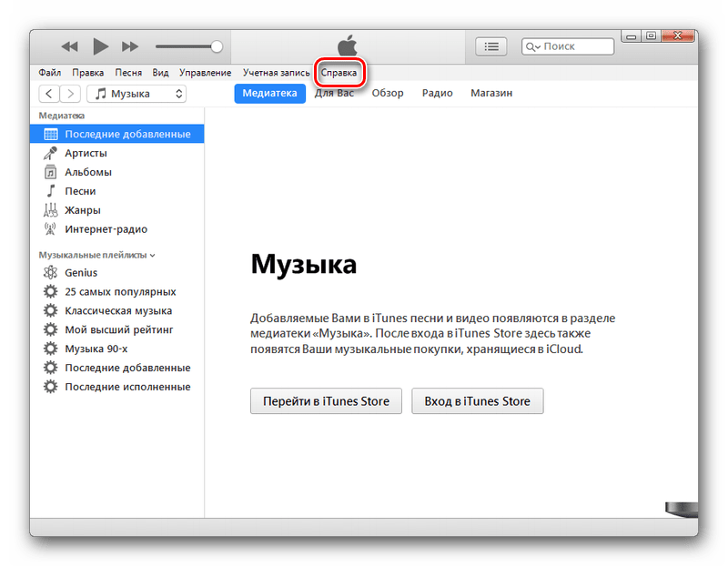Click the Артисты microphone icon
The image size is (728, 566).
(x=50, y=153)
